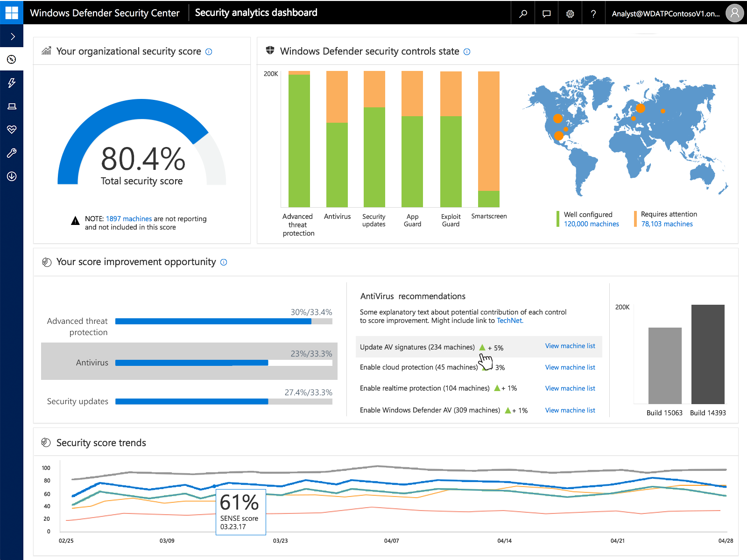Click the user profile avatar

(735, 13)
